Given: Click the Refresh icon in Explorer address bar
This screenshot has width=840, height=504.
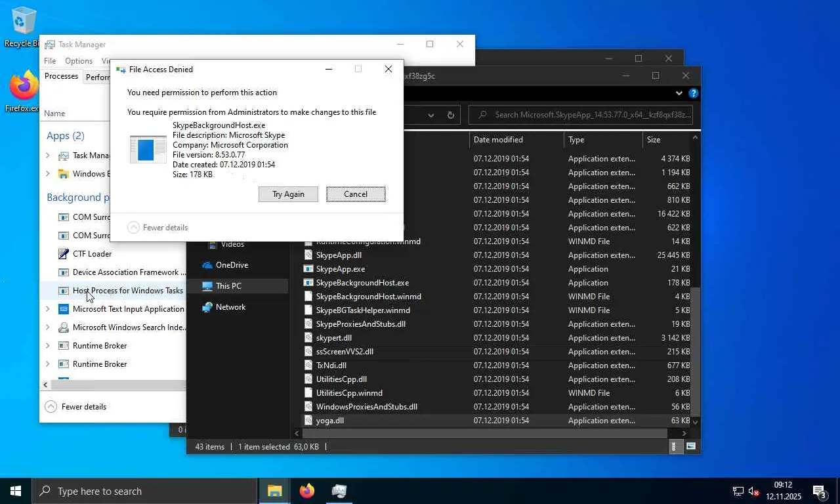Looking at the screenshot, I should tap(451, 115).
